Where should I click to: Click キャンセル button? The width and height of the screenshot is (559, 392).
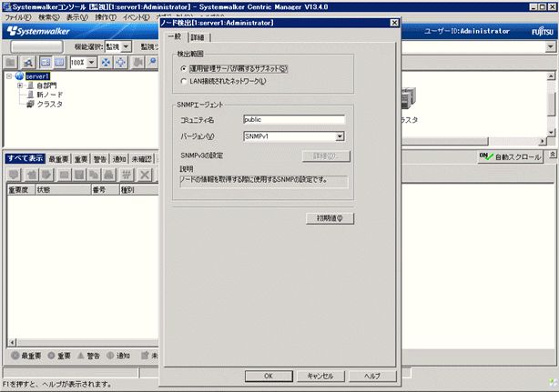coord(320,376)
